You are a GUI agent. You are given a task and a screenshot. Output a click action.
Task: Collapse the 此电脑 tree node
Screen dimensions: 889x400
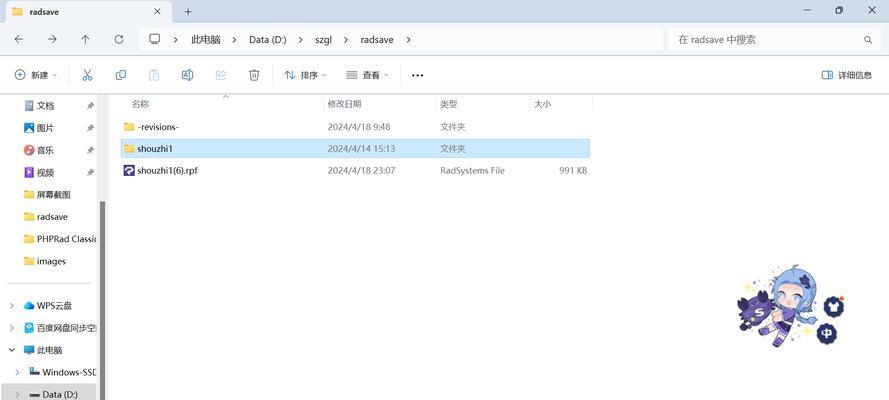tap(12, 350)
